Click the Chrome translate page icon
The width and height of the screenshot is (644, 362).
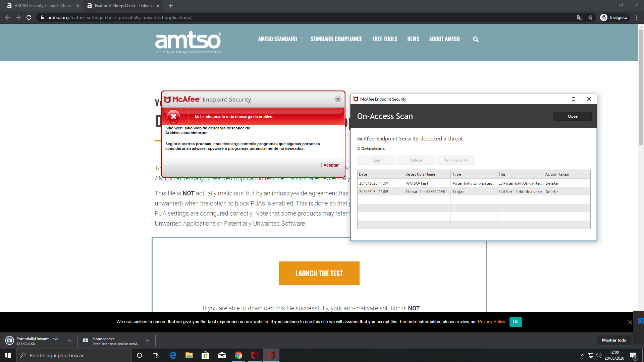[579, 17]
